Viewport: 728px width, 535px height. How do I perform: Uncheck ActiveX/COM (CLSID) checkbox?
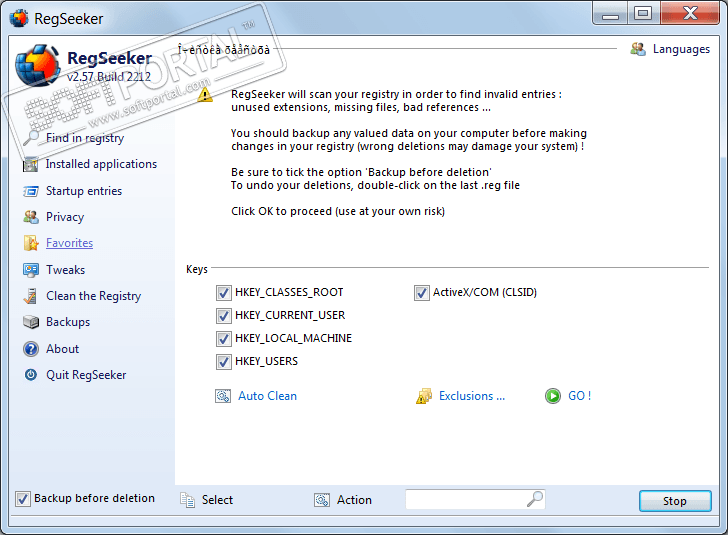tap(422, 293)
